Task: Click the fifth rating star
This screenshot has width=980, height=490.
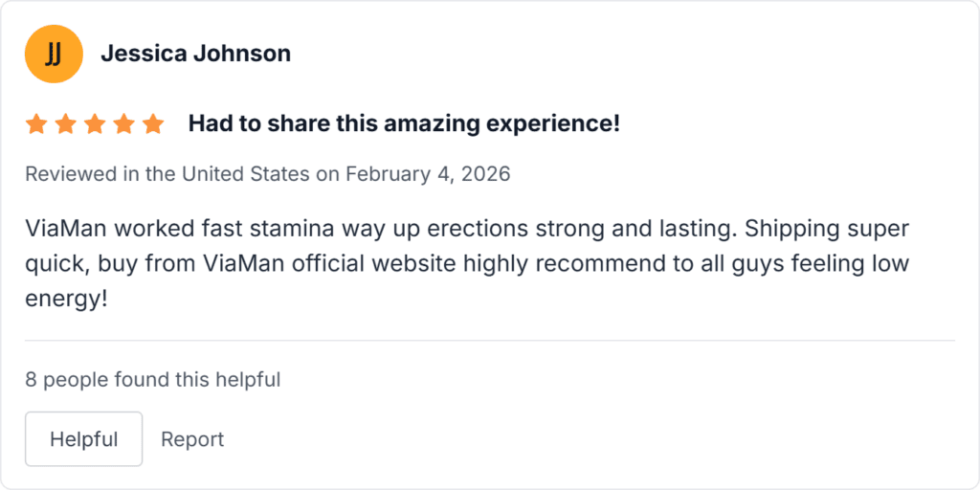Action: coord(153,123)
